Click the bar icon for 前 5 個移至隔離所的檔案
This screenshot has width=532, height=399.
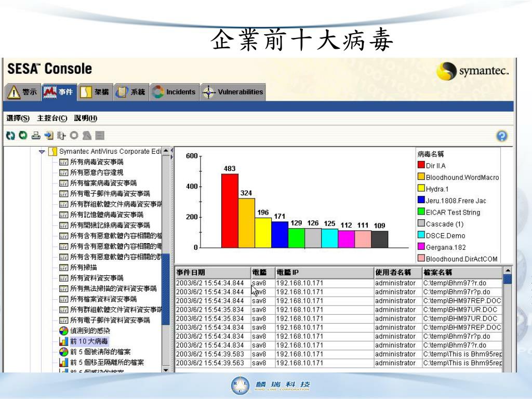[63, 362]
